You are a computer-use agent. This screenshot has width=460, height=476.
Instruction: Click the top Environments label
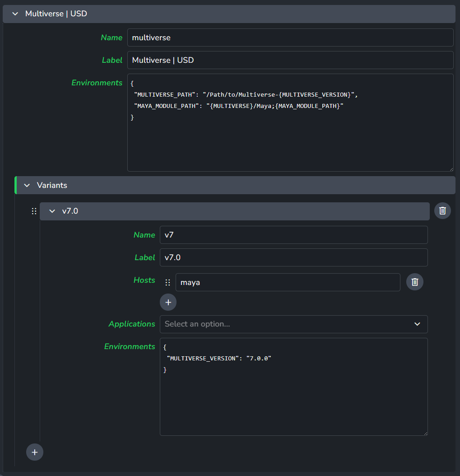click(97, 83)
